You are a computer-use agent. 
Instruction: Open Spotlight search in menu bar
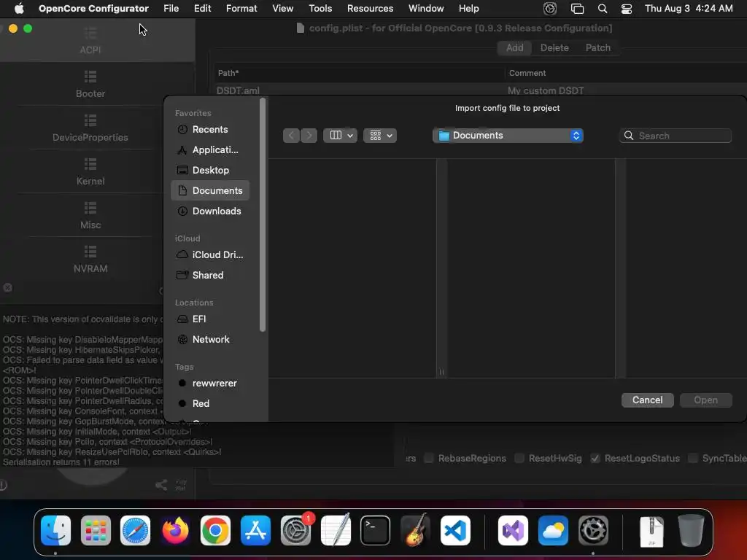(603, 9)
